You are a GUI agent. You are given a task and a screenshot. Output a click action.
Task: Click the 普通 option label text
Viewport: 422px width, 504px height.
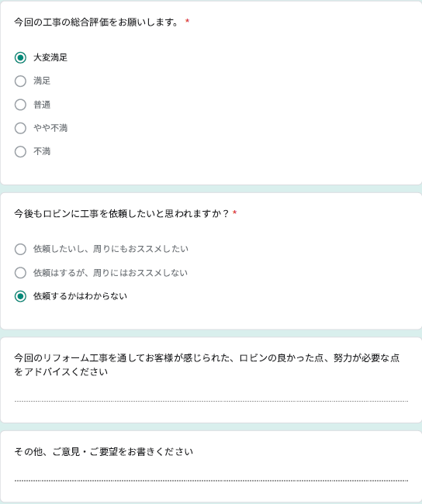click(x=42, y=105)
